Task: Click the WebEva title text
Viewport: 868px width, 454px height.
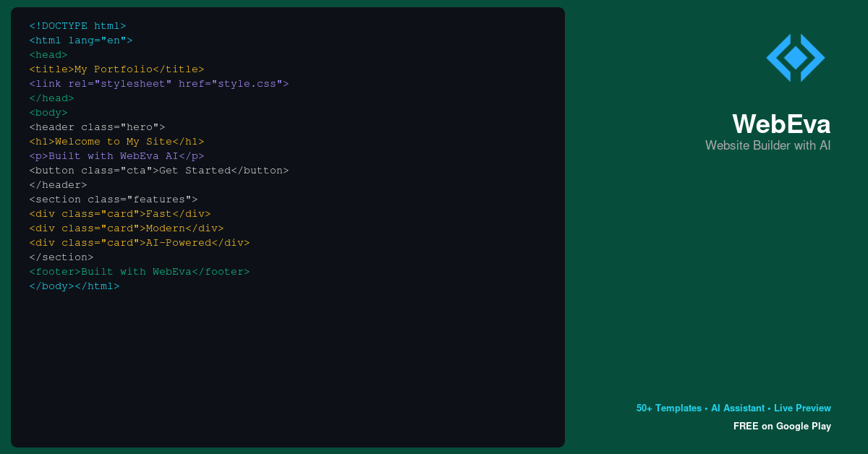Action: pos(781,124)
